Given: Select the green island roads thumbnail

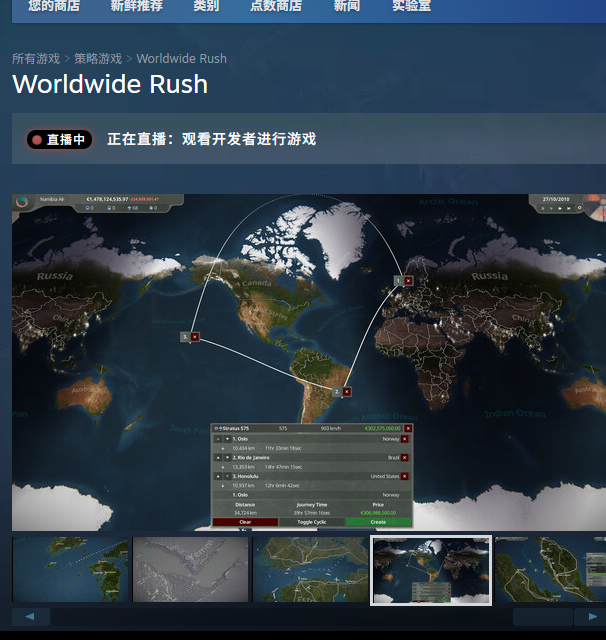Looking at the screenshot, I should click(x=551, y=569).
